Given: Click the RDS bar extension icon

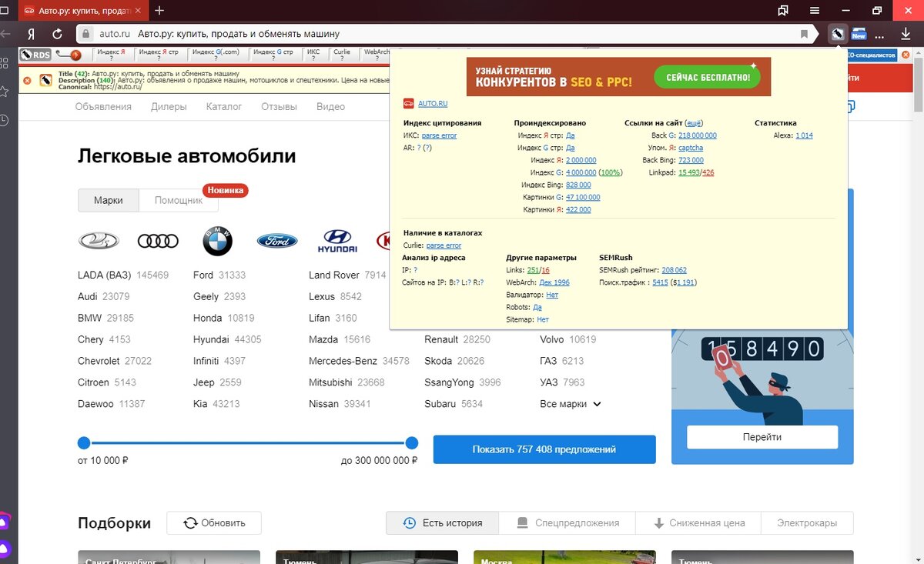Looking at the screenshot, I should click(x=837, y=34).
